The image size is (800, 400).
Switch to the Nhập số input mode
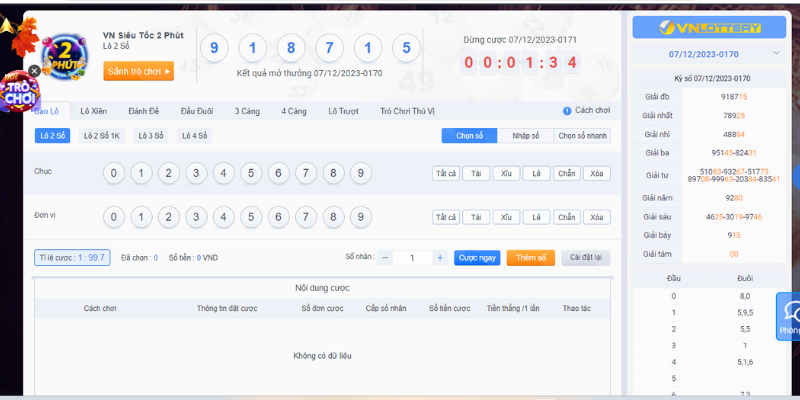(x=524, y=135)
